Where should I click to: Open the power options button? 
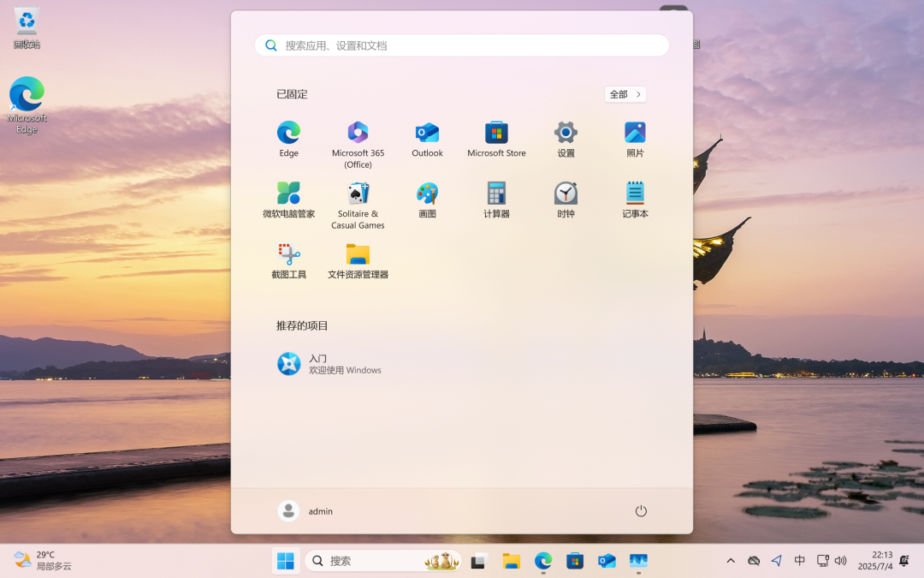point(641,511)
